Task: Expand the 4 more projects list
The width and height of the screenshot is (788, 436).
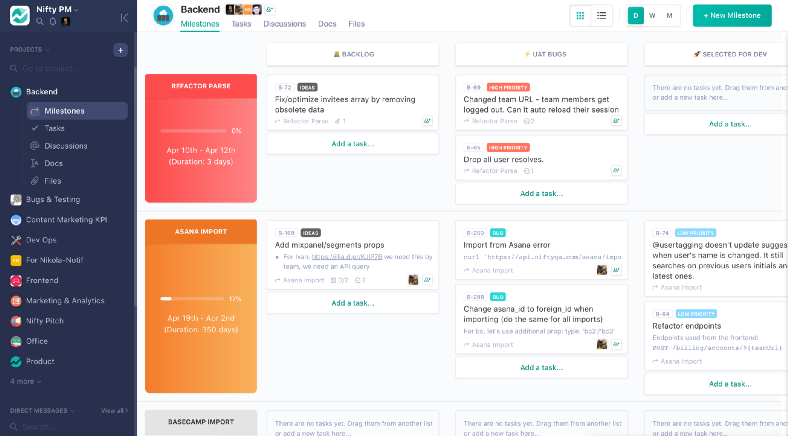Action: pos(25,381)
